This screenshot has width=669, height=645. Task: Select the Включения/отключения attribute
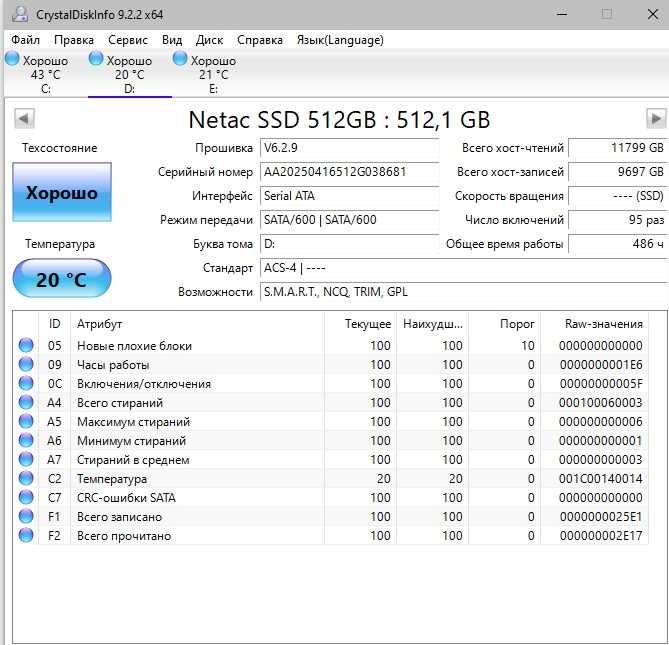point(144,384)
